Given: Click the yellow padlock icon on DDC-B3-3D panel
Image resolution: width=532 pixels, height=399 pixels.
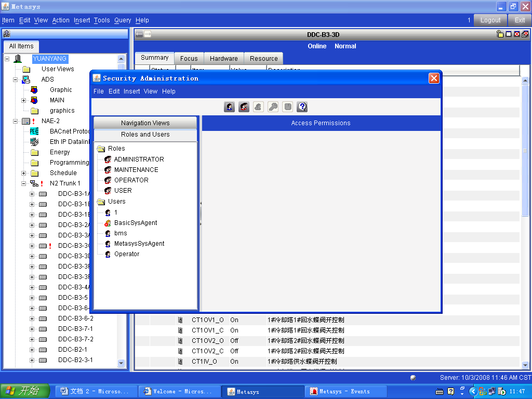Looking at the screenshot, I should (x=500, y=34).
